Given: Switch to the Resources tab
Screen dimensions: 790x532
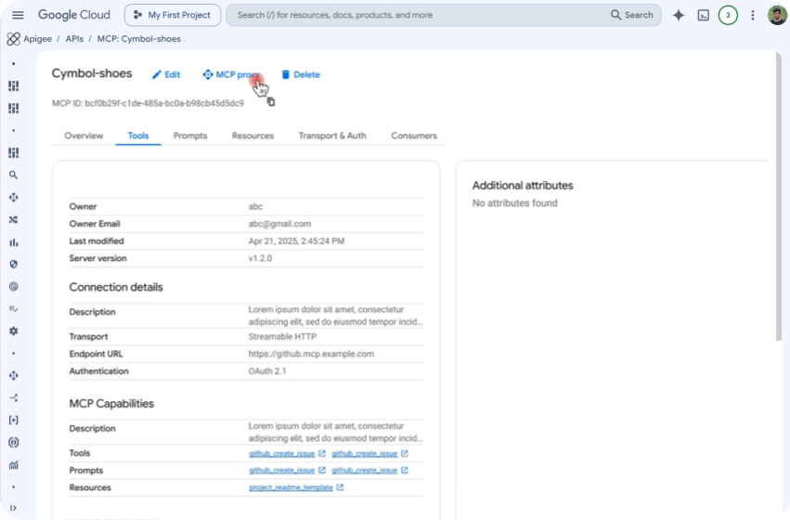Looking at the screenshot, I should (x=253, y=136).
